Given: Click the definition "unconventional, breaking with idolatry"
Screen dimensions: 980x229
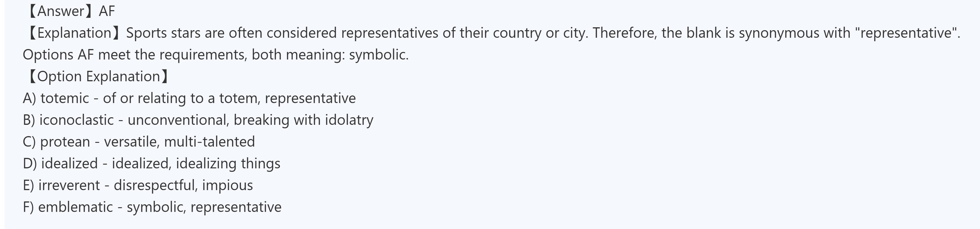Looking at the screenshot, I should coord(250,120).
